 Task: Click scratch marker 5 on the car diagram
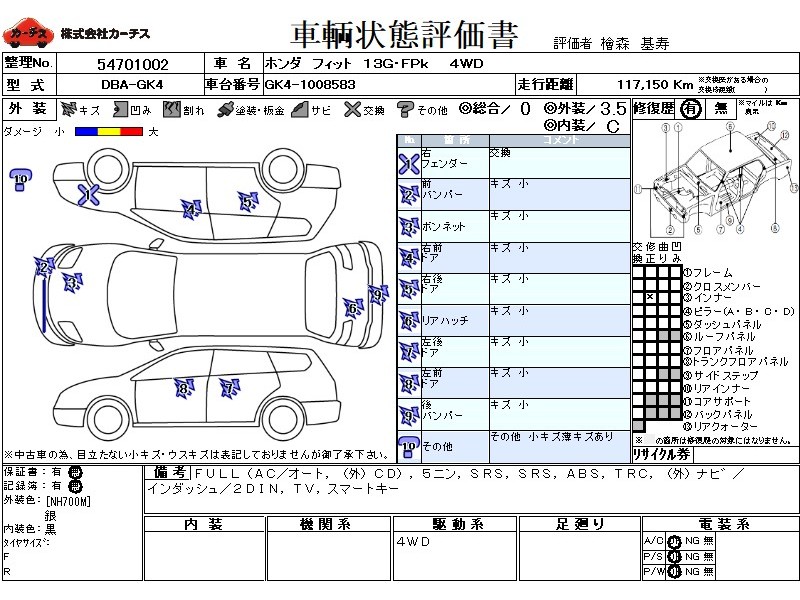(248, 201)
